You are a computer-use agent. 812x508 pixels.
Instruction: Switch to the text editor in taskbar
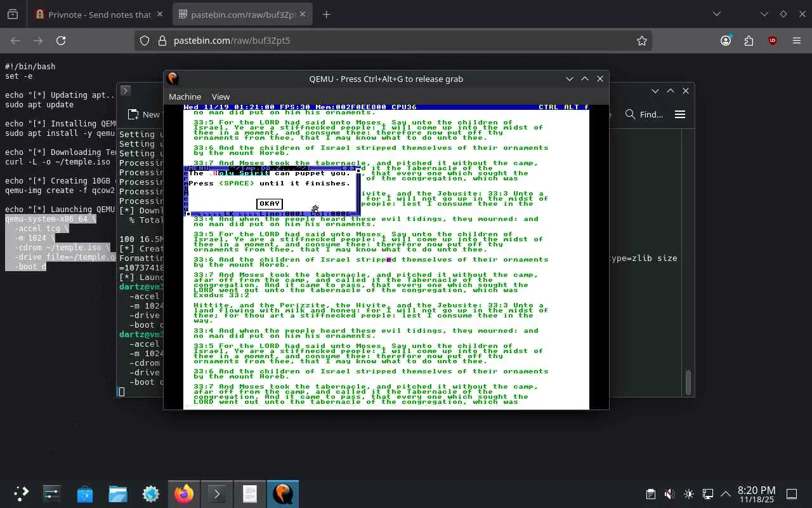tap(250, 493)
